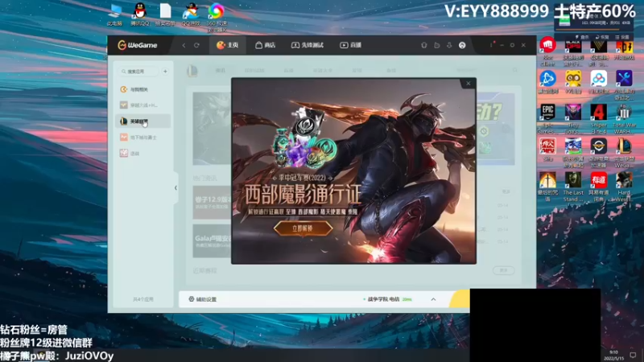Open the League of Legends WeGame shortcut

624,153
